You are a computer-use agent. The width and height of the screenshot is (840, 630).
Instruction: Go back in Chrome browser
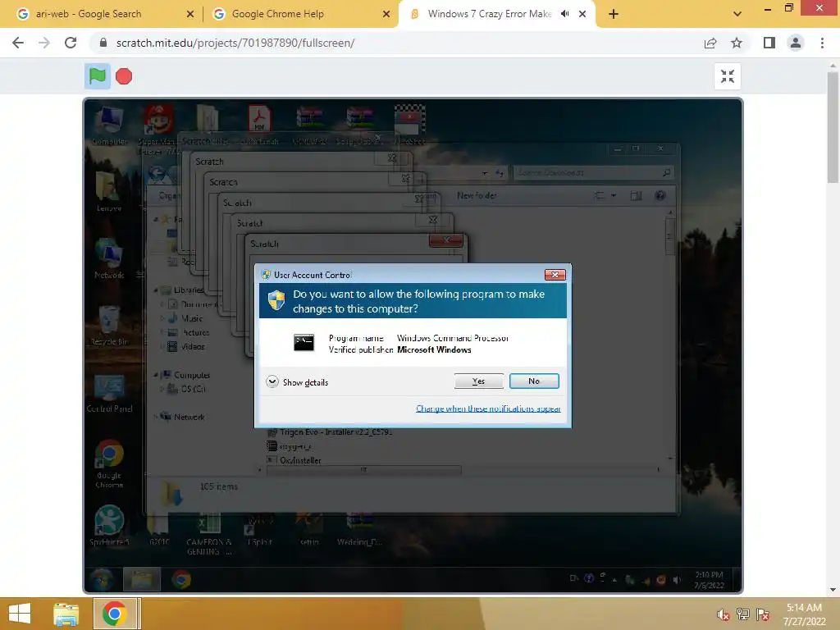[x=18, y=43]
